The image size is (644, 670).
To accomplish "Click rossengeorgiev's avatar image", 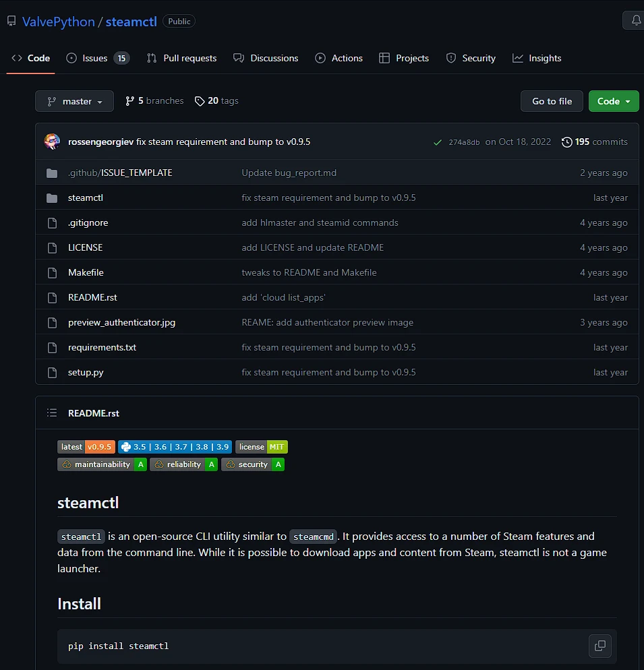I will pos(52,142).
